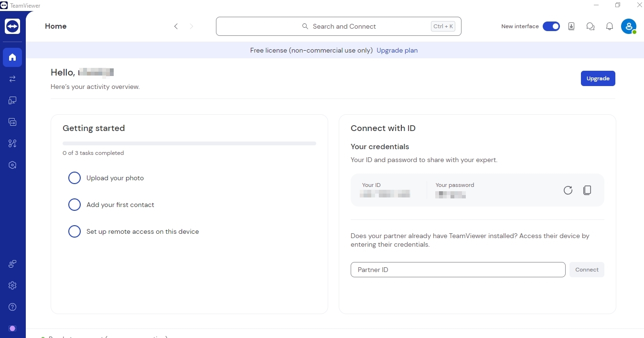This screenshot has width=644, height=338.
Task: Restore down the TeamViewer window
Action: tap(618, 5)
